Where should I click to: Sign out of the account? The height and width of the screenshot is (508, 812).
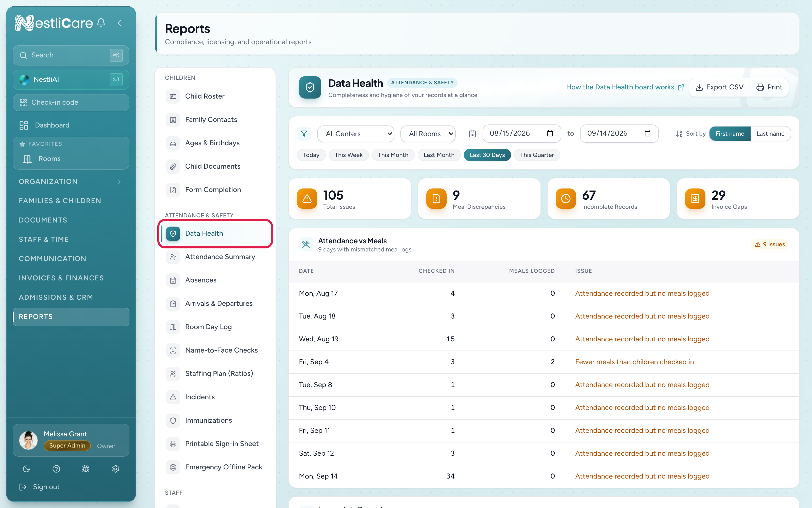click(40, 487)
